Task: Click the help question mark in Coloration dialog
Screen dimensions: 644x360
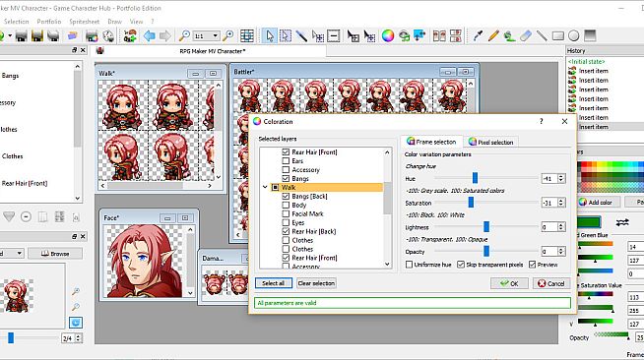Action: pos(542,121)
